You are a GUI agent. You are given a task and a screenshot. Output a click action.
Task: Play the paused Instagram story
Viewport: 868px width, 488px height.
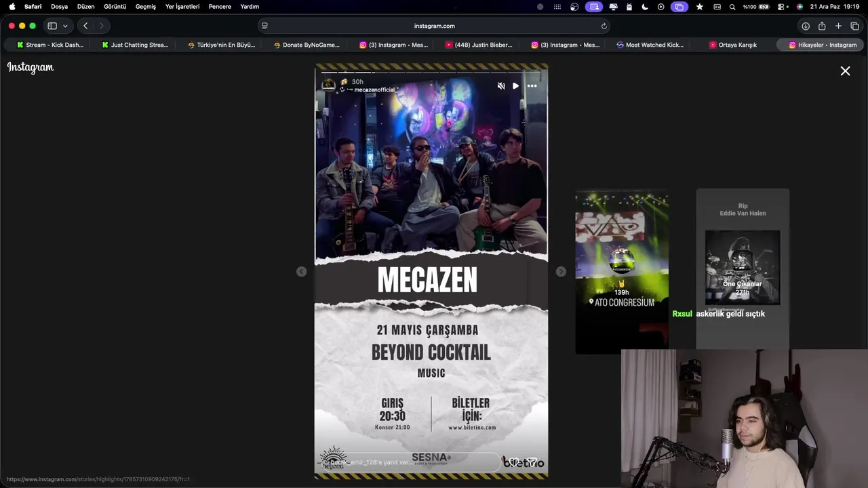point(515,86)
